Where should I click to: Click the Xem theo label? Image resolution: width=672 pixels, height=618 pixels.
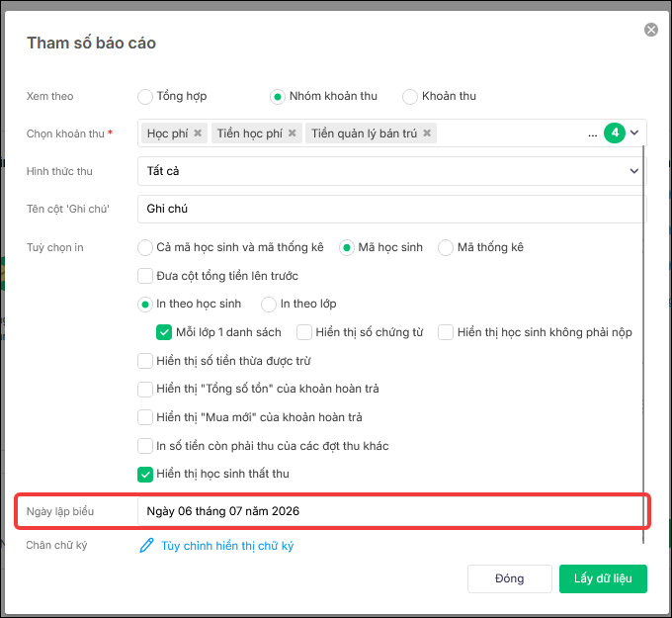pyautogui.click(x=49, y=96)
